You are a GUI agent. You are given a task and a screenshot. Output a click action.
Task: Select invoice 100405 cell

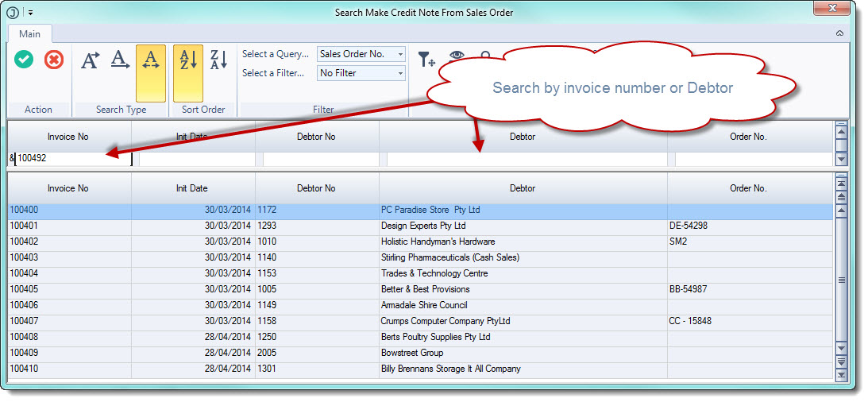pyautogui.click(x=69, y=289)
